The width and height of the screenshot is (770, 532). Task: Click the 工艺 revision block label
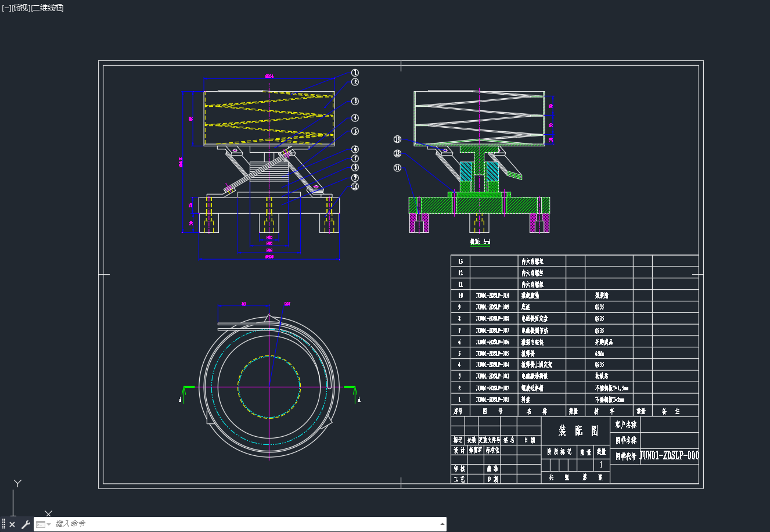pos(459,479)
